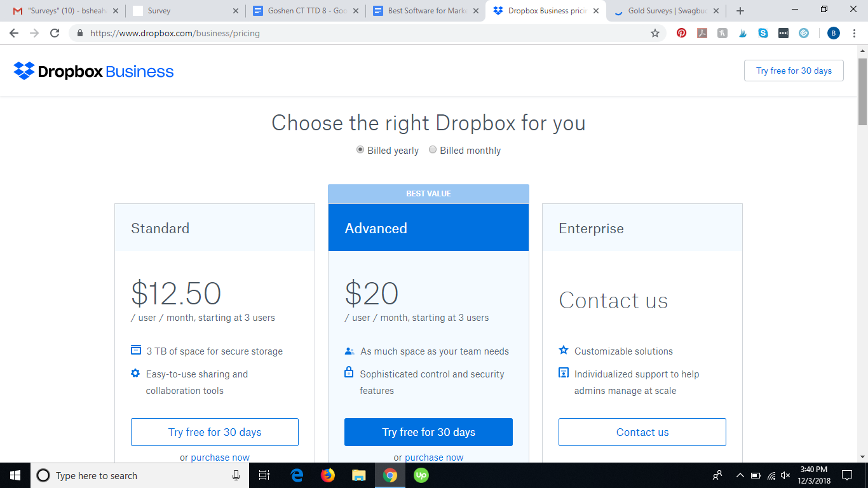Click the light-blue circular extension icon

pos(804,33)
